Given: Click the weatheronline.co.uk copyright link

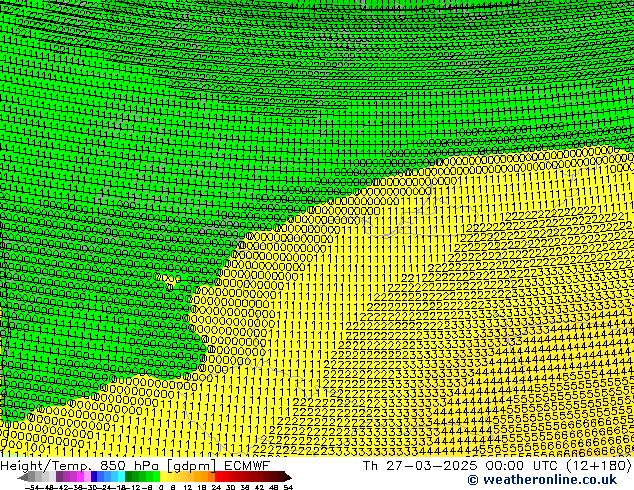Looking at the screenshot, I should click(542, 480).
